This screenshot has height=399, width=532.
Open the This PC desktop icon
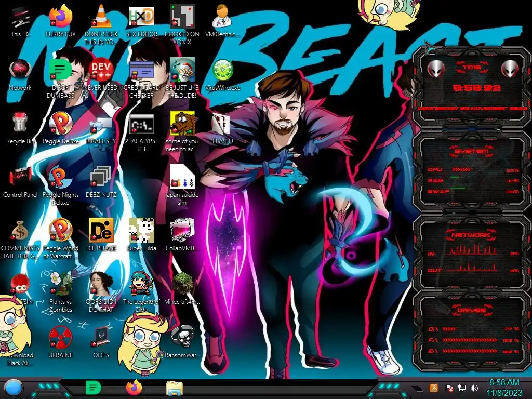pyautogui.click(x=20, y=21)
